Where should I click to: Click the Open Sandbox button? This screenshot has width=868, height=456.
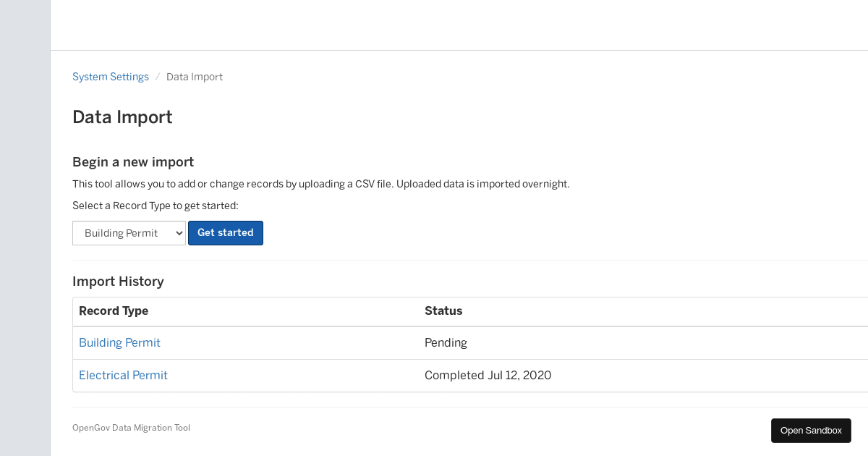point(811,430)
